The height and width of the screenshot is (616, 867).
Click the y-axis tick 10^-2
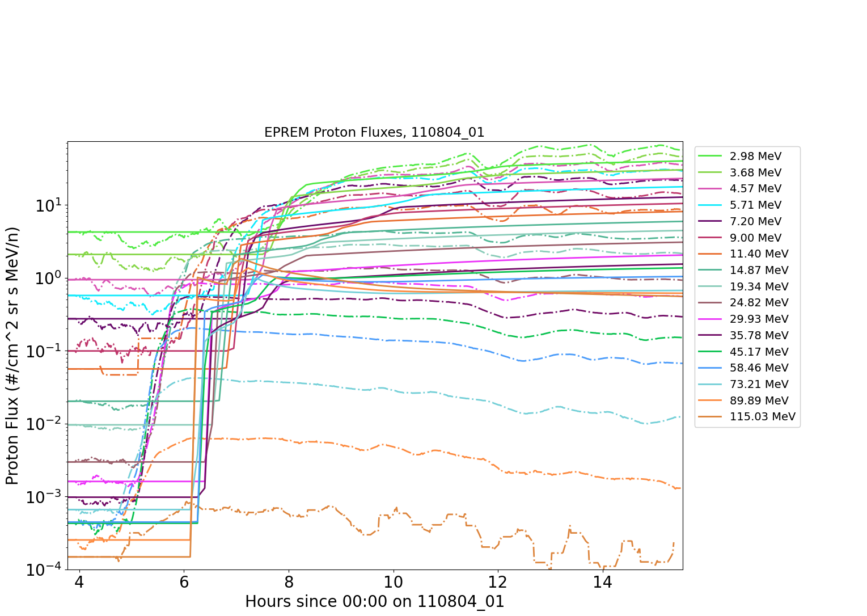click(45, 424)
